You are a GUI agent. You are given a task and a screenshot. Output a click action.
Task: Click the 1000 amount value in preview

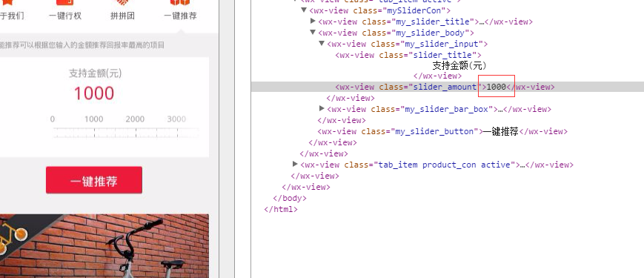click(94, 93)
